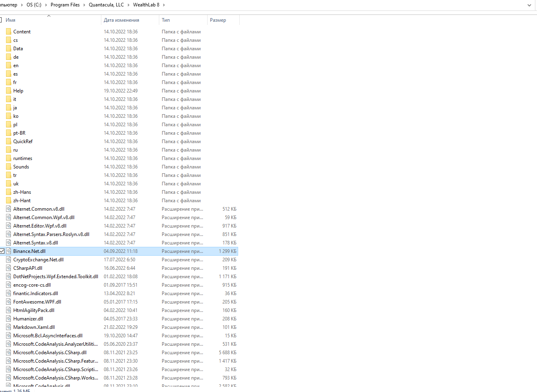The width and height of the screenshot is (537, 392).
Task: Select the Help folder icon
Action: (8, 90)
